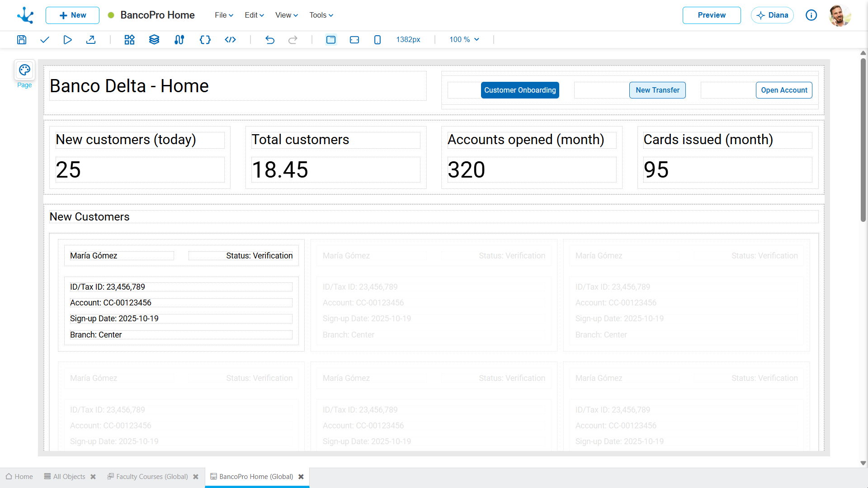Click the Customer Onboarding button

click(x=520, y=90)
